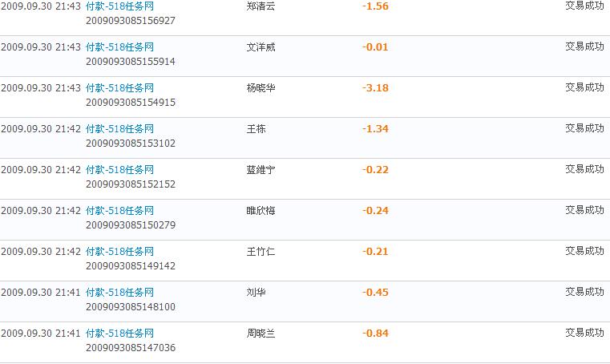This screenshot has height=364, width=610.
Task: Open 付款-518任务网 link in 文洋威's row
Action: click(x=119, y=47)
